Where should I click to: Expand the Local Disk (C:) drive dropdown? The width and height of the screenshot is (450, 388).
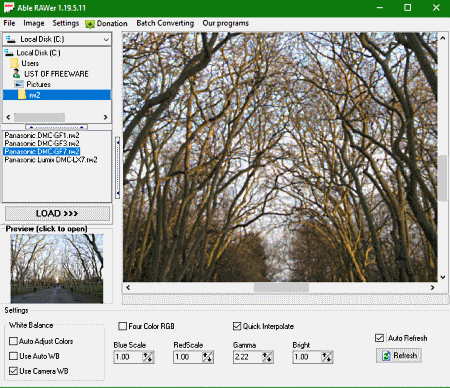tap(106, 39)
